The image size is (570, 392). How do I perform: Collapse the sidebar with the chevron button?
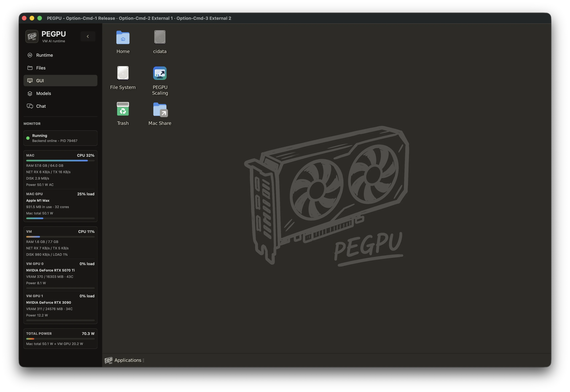pyautogui.click(x=88, y=36)
